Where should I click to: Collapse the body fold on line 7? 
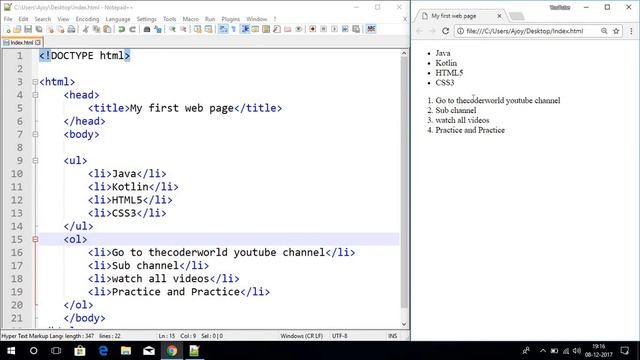tap(35, 134)
